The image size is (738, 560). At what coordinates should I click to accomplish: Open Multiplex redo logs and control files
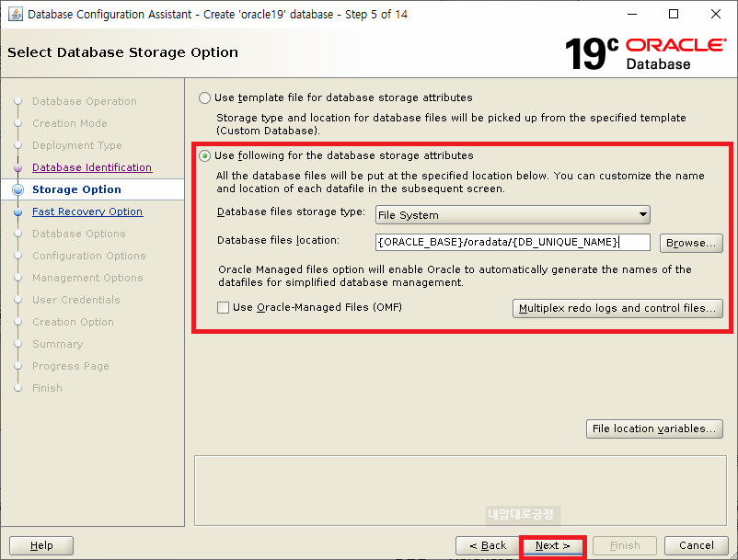(x=617, y=308)
